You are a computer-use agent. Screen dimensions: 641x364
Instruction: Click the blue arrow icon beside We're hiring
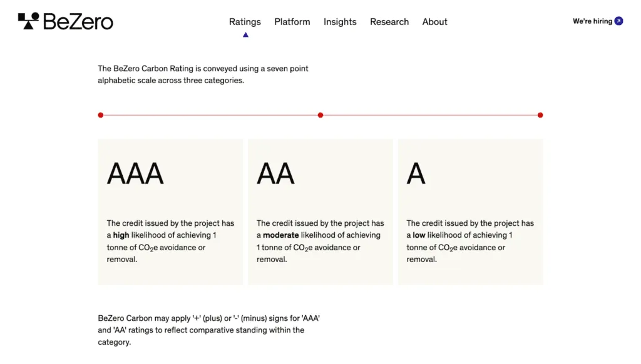point(618,21)
